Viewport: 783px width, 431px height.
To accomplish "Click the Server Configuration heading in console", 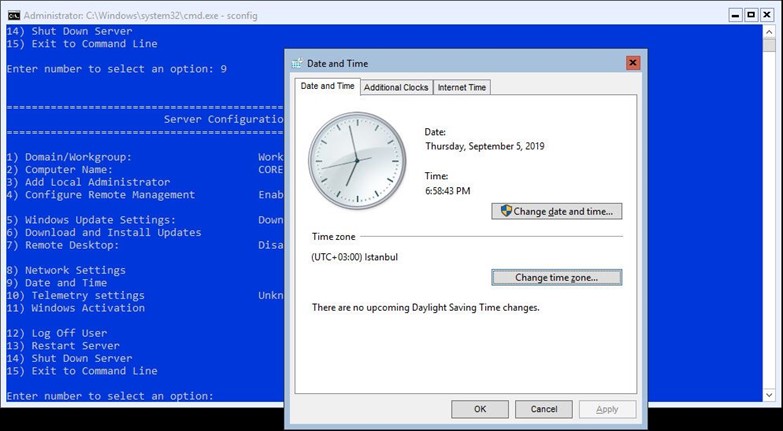I will pos(224,119).
